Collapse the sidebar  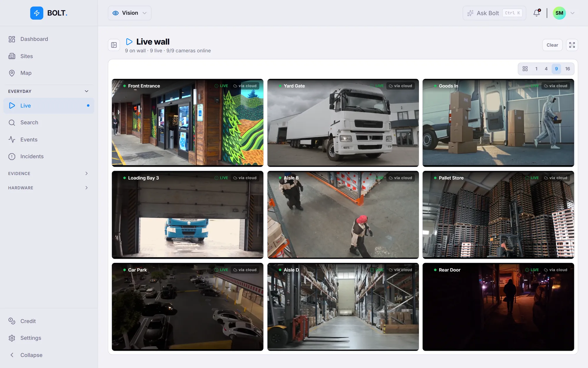coord(49,355)
